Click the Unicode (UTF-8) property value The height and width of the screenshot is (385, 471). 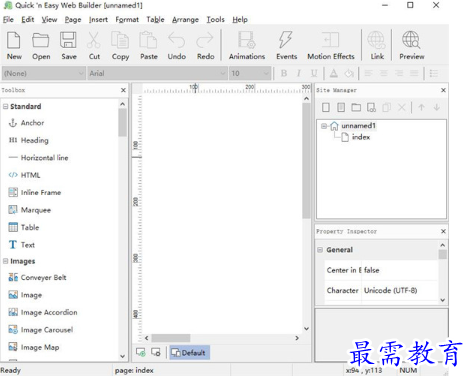tap(390, 290)
